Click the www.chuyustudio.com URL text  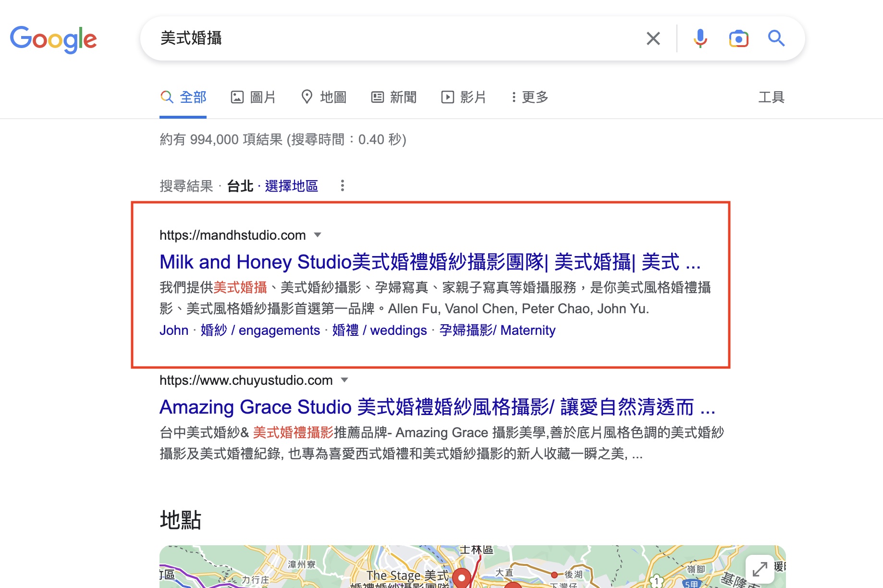(x=246, y=380)
